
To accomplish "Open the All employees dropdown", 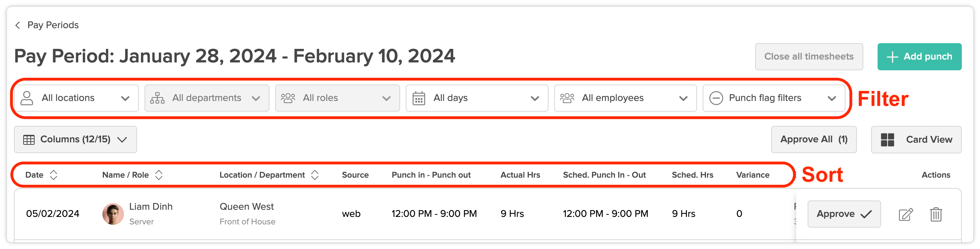I will tap(625, 98).
